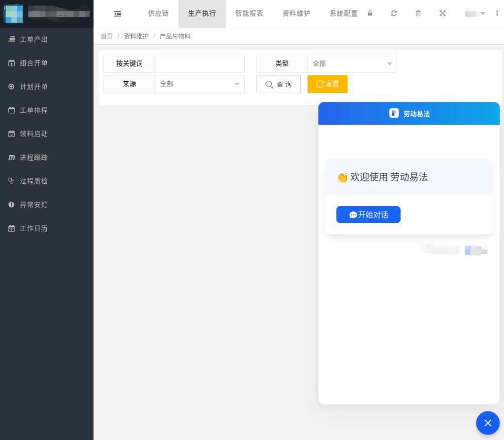Viewport: 504px width, 440px height.
Task: Click 首页 in the breadcrumb
Action: tap(106, 36)
